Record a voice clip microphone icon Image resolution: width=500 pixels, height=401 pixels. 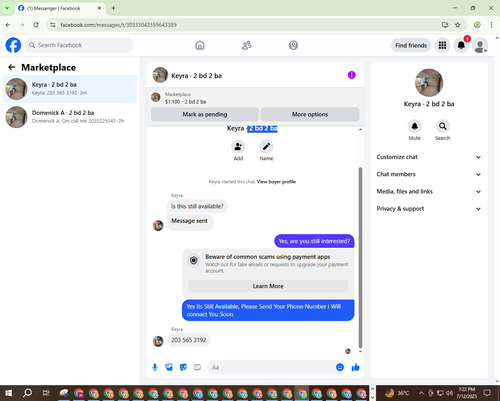pos(155,367)
